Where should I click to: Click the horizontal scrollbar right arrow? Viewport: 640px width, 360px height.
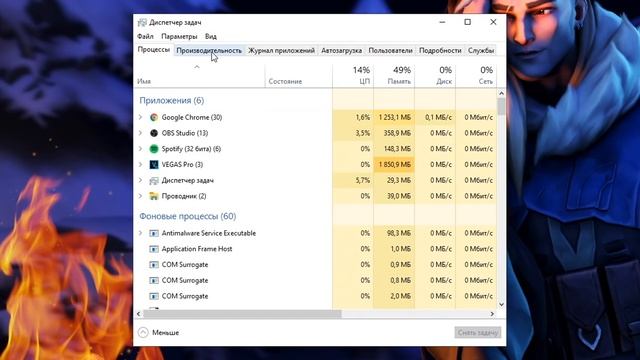pos(492,314)
